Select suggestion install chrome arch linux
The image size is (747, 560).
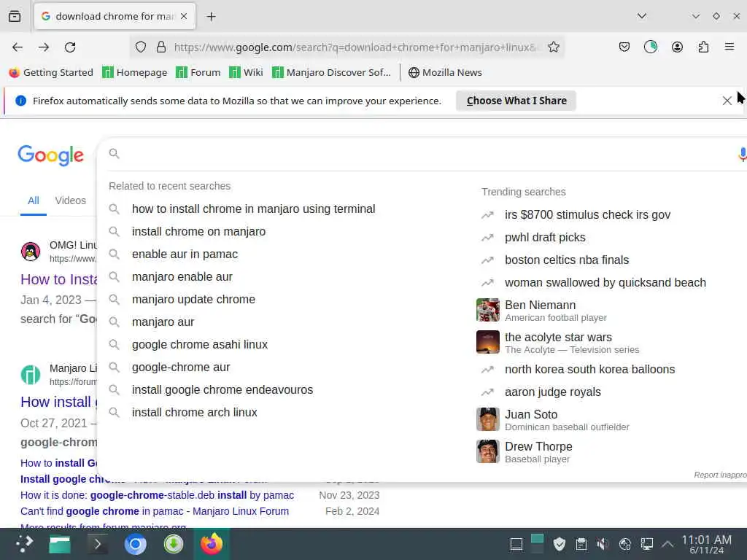coord(194,413)
